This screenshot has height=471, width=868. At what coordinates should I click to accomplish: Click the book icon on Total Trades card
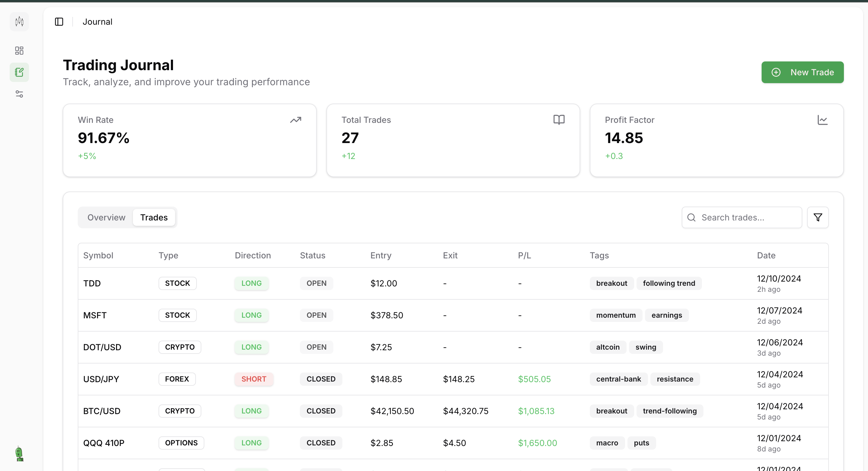point(559,120)
